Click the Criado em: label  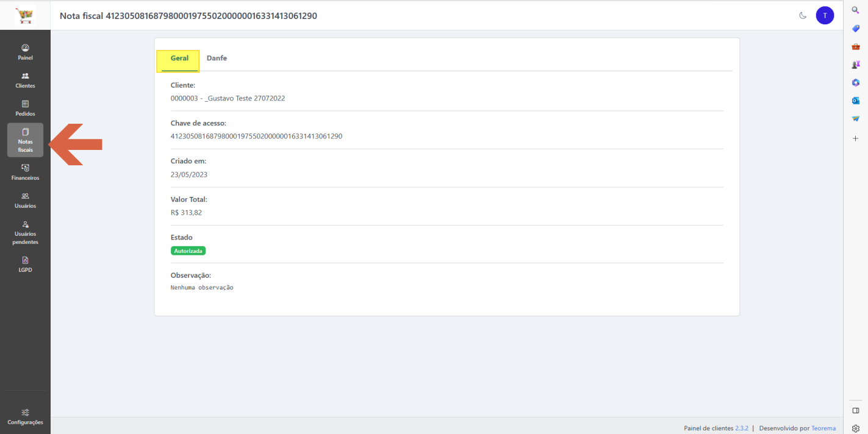[x=188, y=162]
